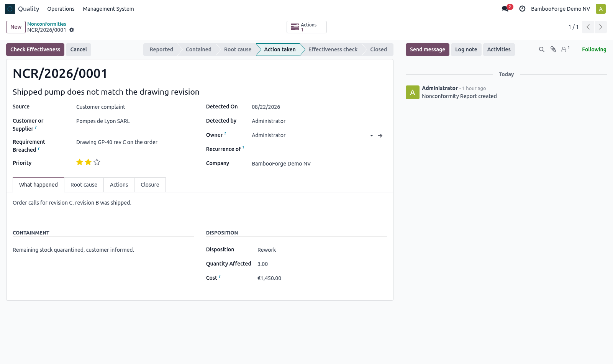Click the Check Effectiveness button
Image resolution: width=613 pixels, height=364 pixels.
click(x=35, y=49)
